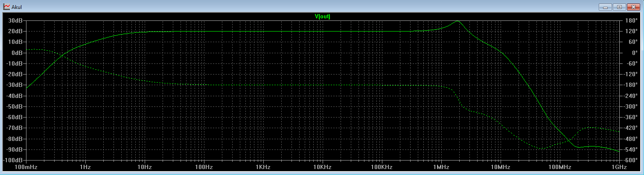Click the 100KHz frequency axis label
The image size is (644, 175).
[x=382, y=166]
